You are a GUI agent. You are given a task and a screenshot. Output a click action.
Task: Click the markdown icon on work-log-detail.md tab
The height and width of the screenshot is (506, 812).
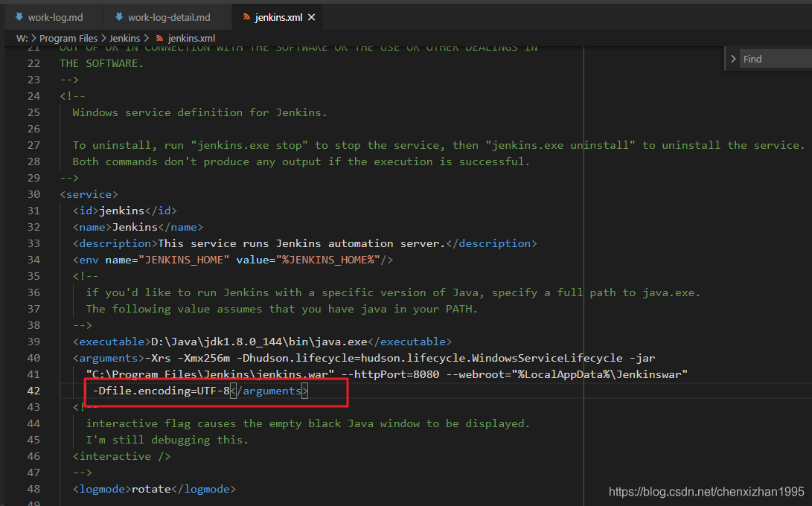[119, 16]
